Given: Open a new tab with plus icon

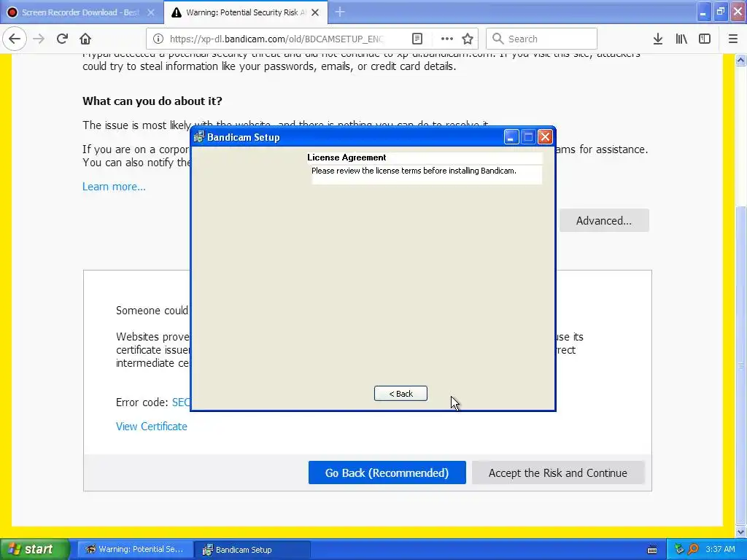Looking at the screenshot, I should click(340, 12).
